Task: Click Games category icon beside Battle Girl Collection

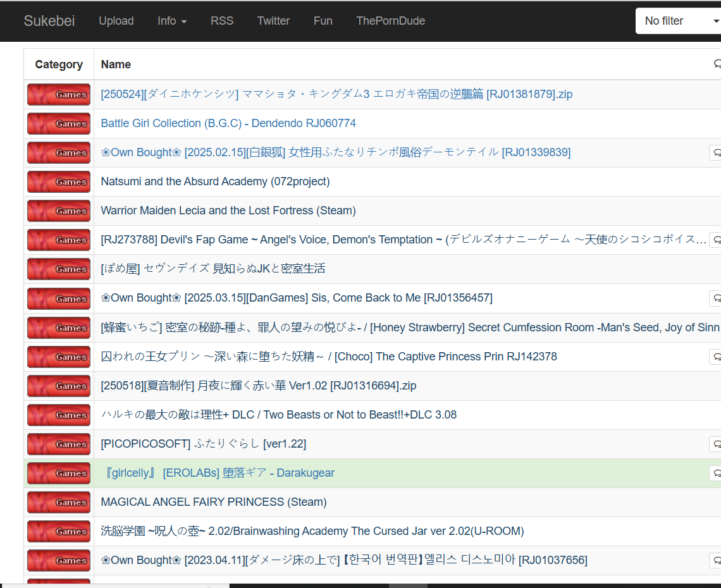Action: point(59,124)
